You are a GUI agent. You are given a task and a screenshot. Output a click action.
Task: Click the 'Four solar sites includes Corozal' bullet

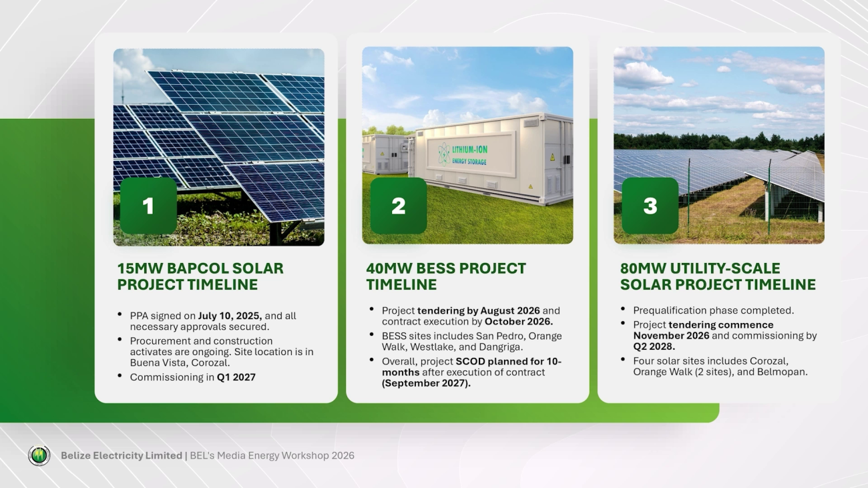coord(714,367)
